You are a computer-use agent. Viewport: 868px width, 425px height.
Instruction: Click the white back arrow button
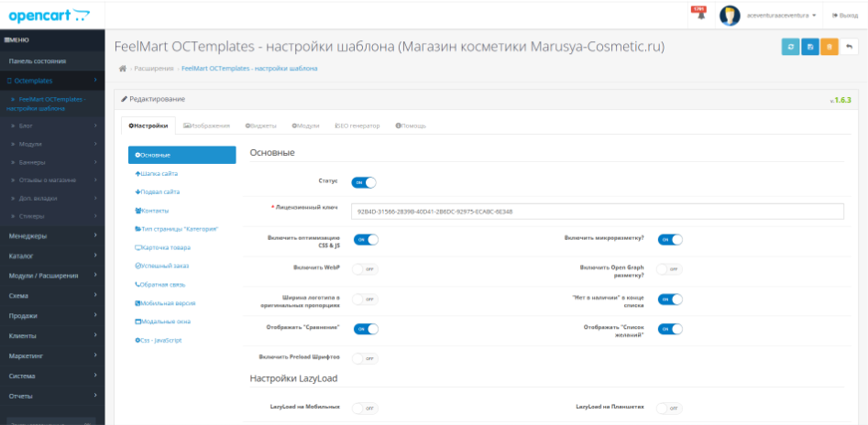pos(850,47)
